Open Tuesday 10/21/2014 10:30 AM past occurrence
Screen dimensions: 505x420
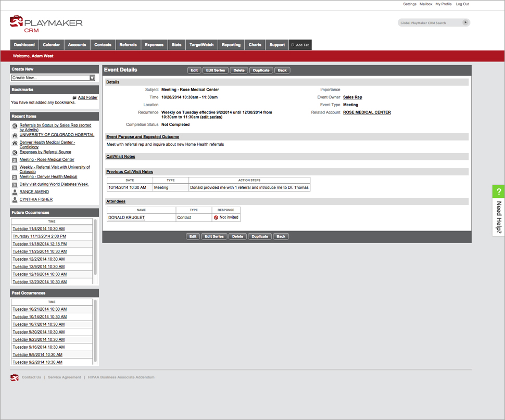(40, 309)
